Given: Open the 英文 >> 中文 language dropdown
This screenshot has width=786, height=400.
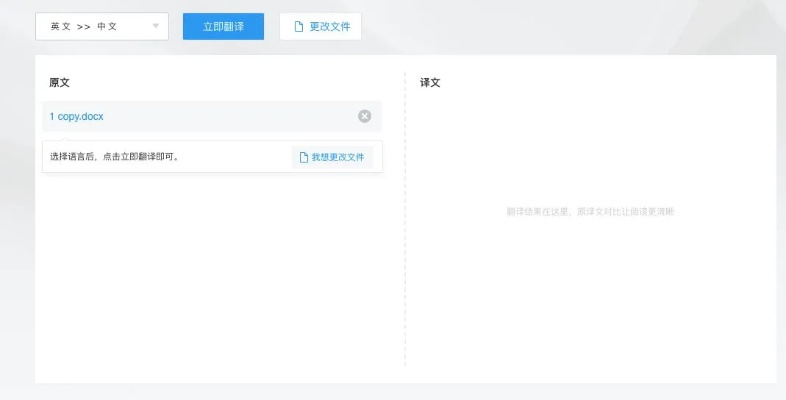Looking at the screenshot, I should (101, 27).
